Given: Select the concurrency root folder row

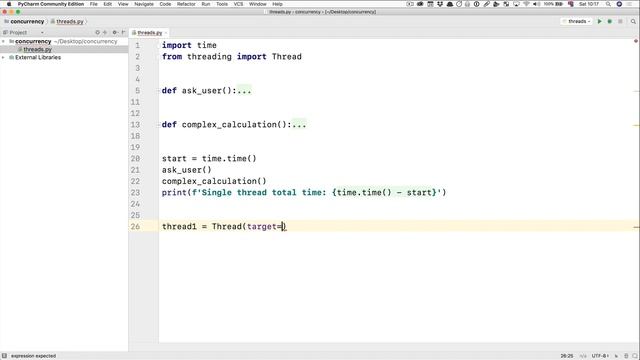Looking at the screenshot, I should pos(63,41).
